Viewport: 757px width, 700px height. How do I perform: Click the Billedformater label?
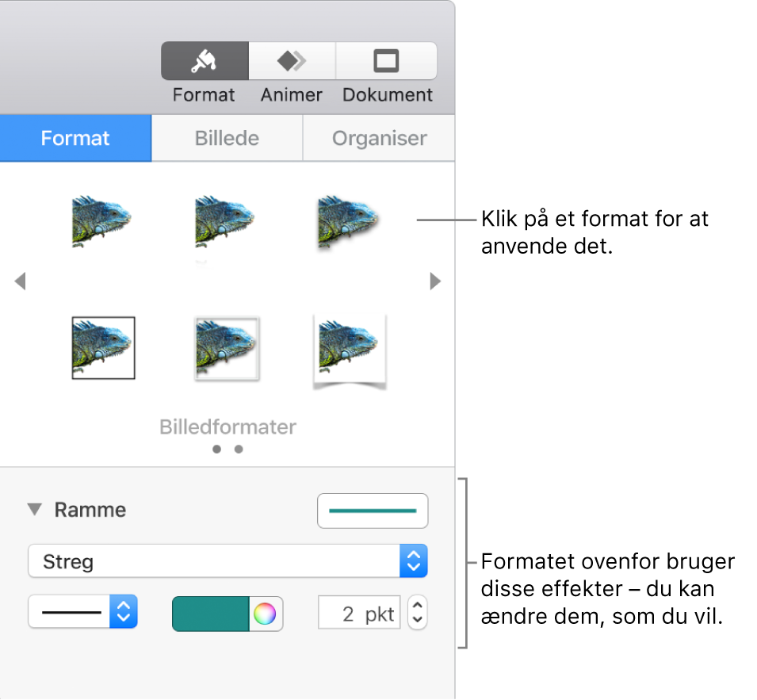point(227,427)
